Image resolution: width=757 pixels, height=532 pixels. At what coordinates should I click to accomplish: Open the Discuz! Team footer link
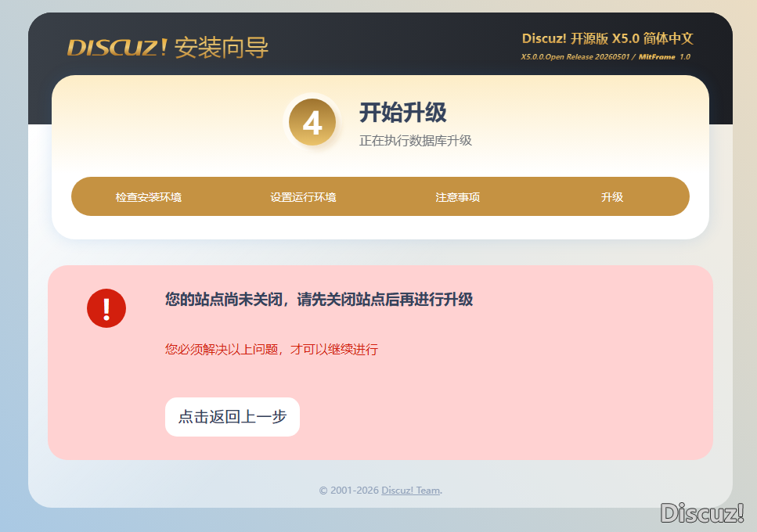point(411,491)
